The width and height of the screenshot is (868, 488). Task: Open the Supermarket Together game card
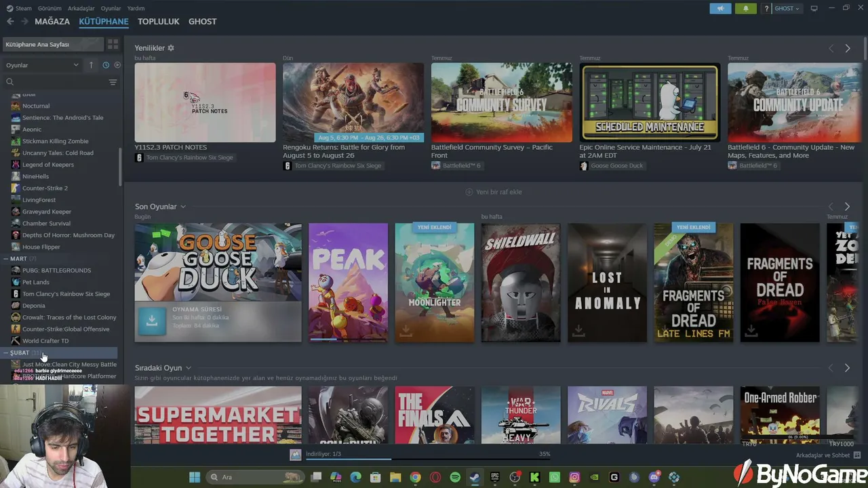pos(218,415)
